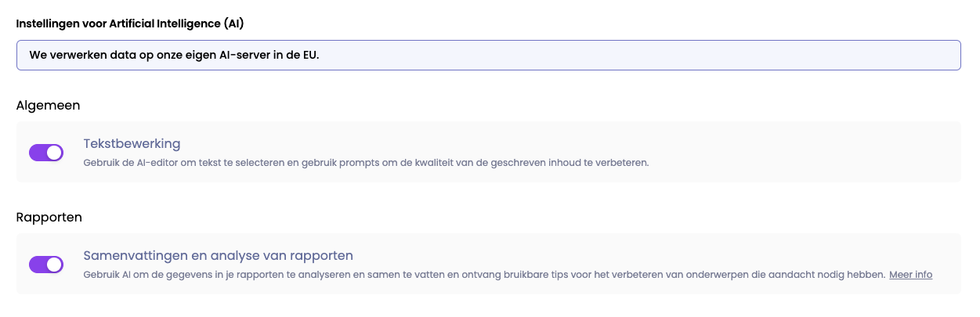Turn off Samenvattingen en analyse van rapporten
The image size is (980, 317).
coord(46,265)
